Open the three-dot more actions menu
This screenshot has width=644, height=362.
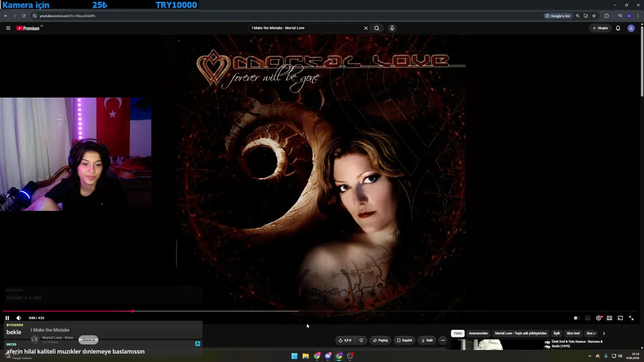pos(443,340)
